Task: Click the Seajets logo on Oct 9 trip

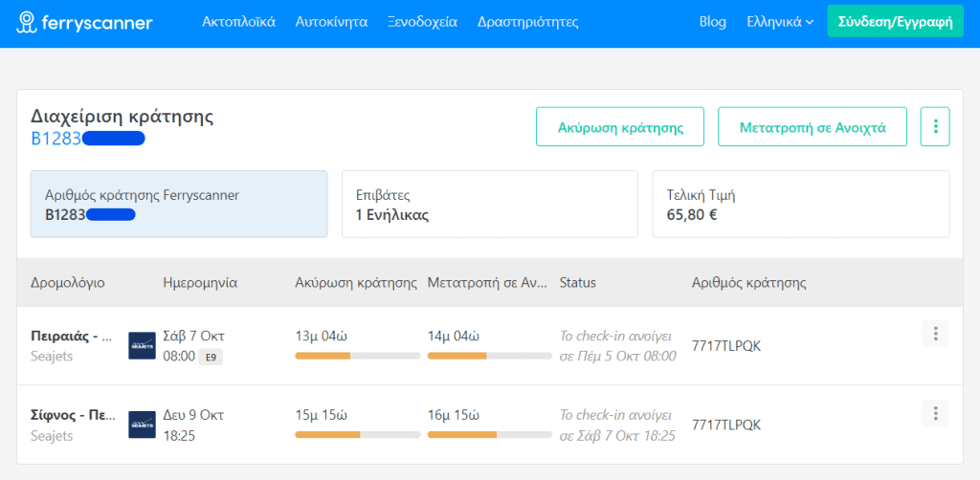Action: [x=142, y=425]
